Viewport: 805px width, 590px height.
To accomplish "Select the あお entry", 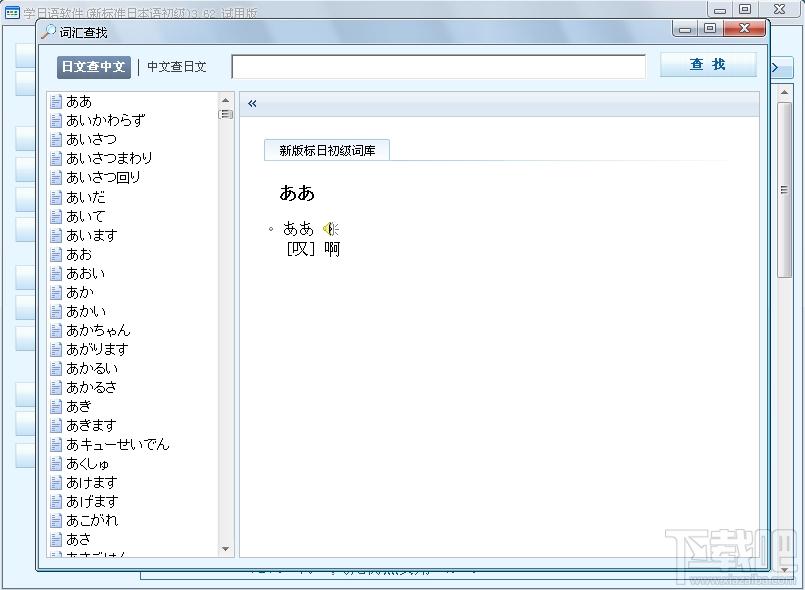I will pyautogui.click(x=79, y=254).
